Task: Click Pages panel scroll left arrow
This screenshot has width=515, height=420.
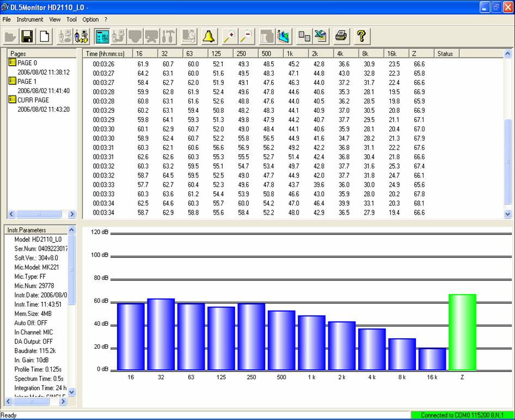Action: (11, 214)
